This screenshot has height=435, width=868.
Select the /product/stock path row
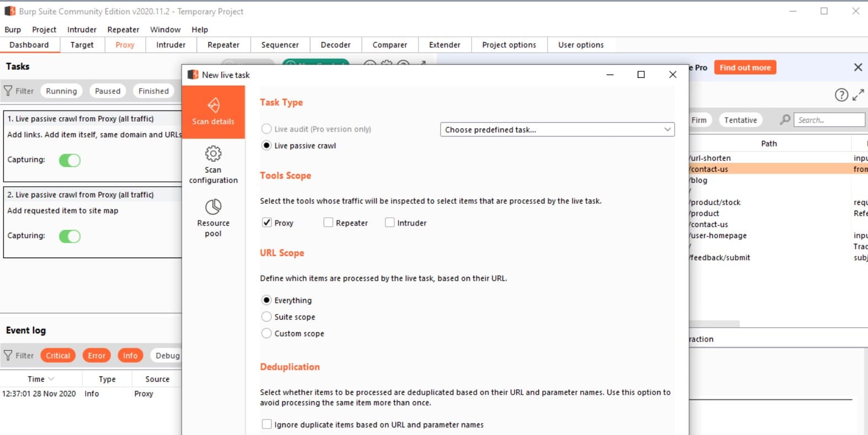tap(779, 202)
